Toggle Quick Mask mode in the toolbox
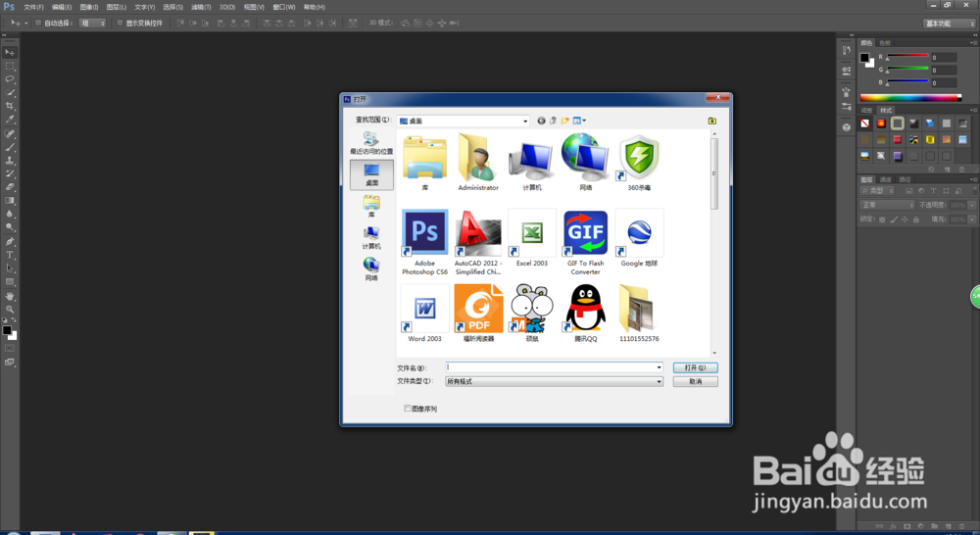 click(10, 348)
